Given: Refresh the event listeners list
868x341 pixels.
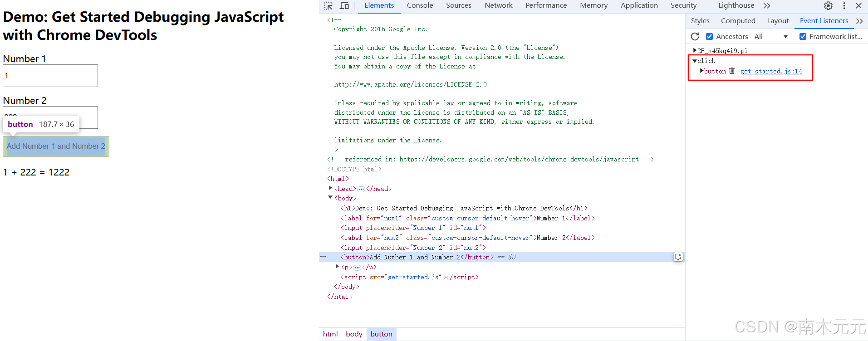Looking at the screenshot, I should tap(695, 36).
